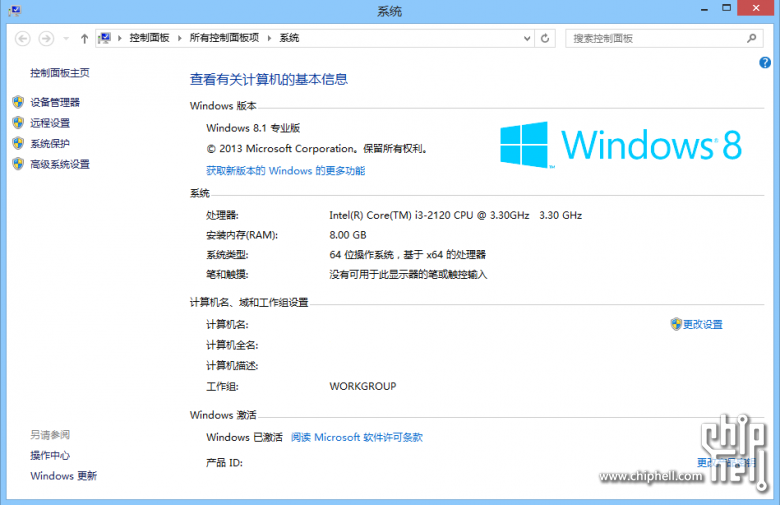Select the 没有可用于此显示器的笔或触控输入 text

(x=408, y=275)
